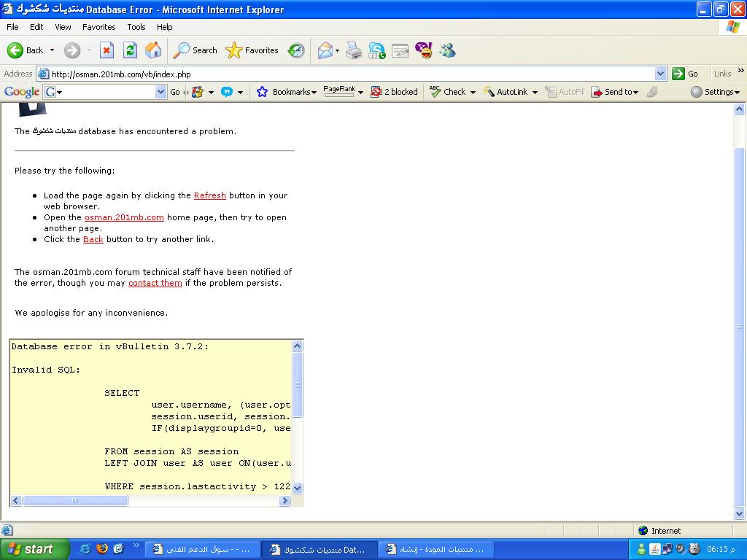Print the page with printer icon

pyautogui.click(x=354, y=50)
